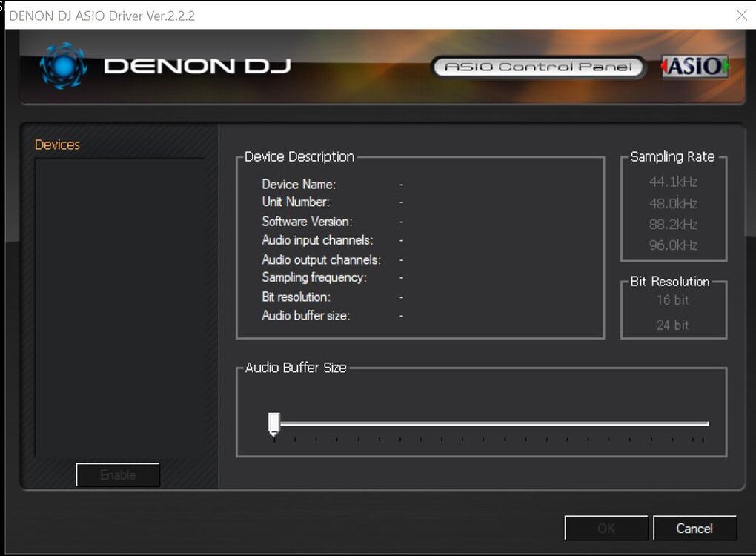
Task: Select the 44.1kHz sampling rate
Action: (673, 182)
